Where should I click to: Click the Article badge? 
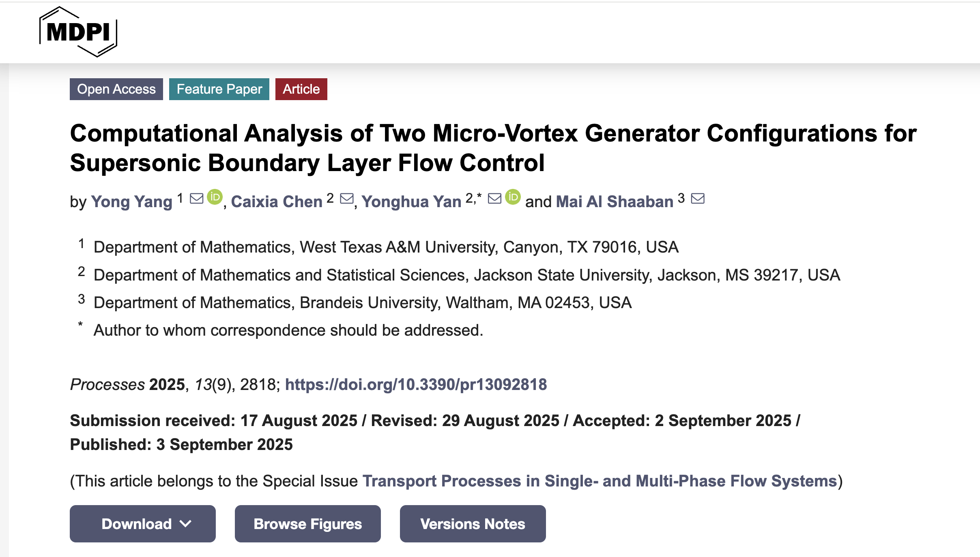tap(301, 89)
